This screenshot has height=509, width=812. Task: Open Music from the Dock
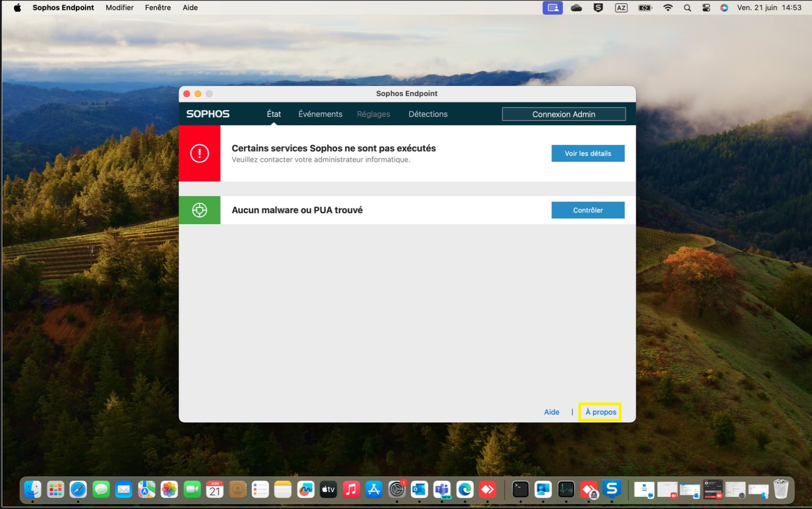pyautogui.click(x=351, y=489)
